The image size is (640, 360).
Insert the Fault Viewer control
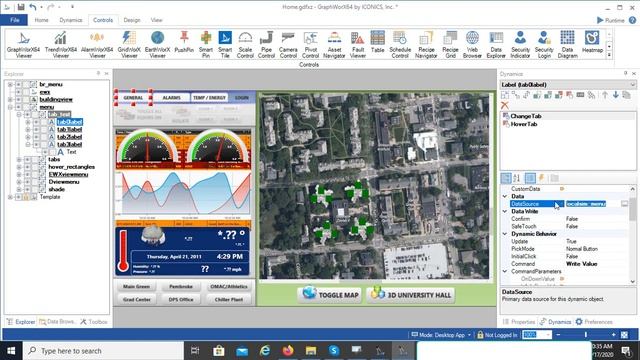358,44
